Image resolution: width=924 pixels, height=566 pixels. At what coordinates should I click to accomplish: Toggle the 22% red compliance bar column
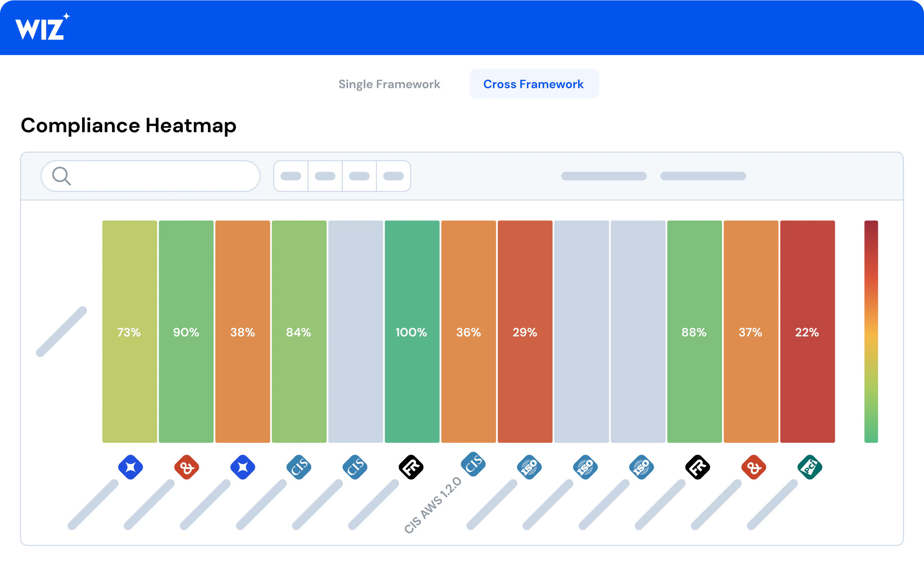808,332
